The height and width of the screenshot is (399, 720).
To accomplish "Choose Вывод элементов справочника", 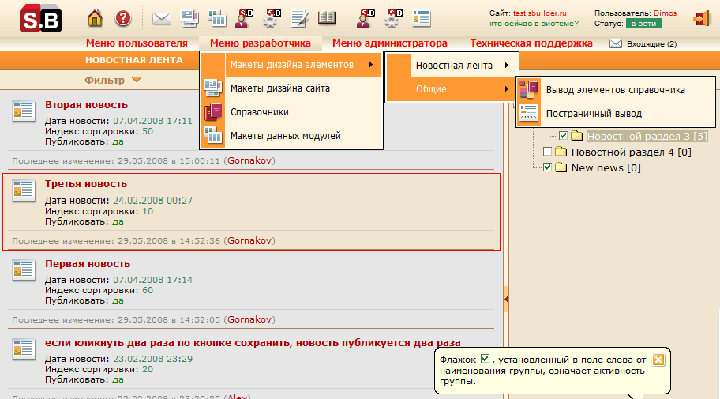I will coord(615,90).
